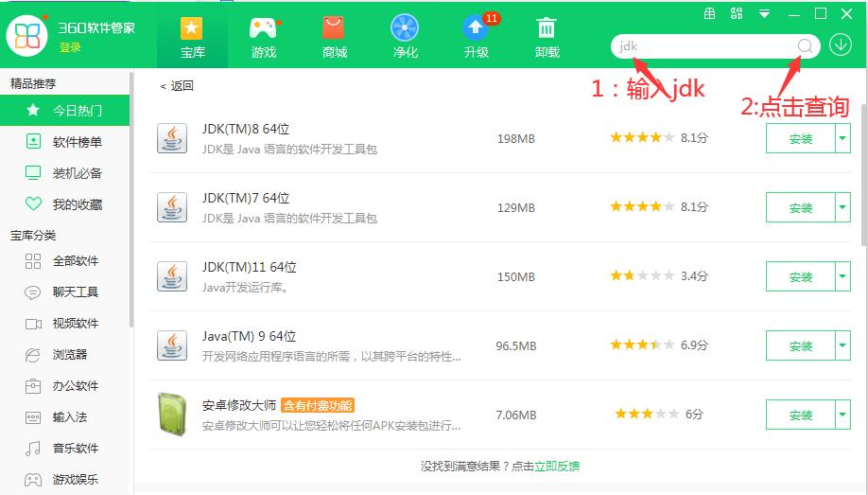The image size is (868, 495).
Task: Click the Java icon of JDK(TM)8 64位
Action: (172, 138)
